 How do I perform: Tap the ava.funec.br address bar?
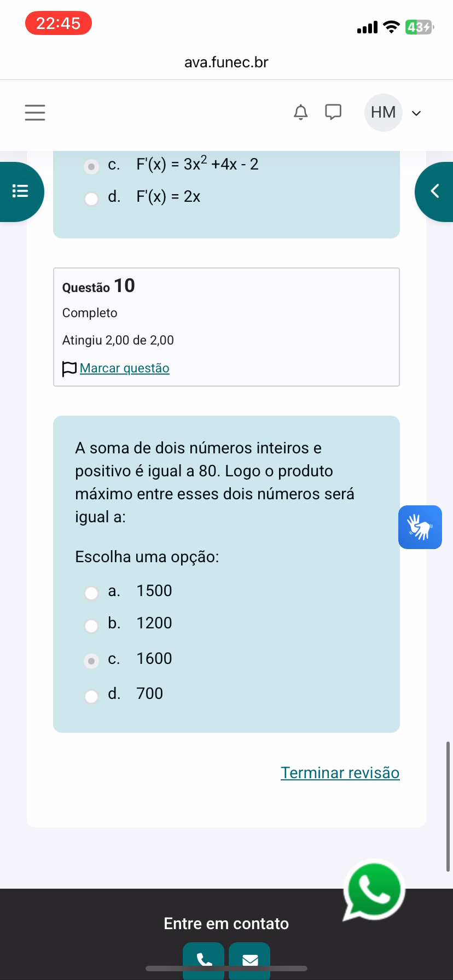pyautogui.click(x=226, y=62)
